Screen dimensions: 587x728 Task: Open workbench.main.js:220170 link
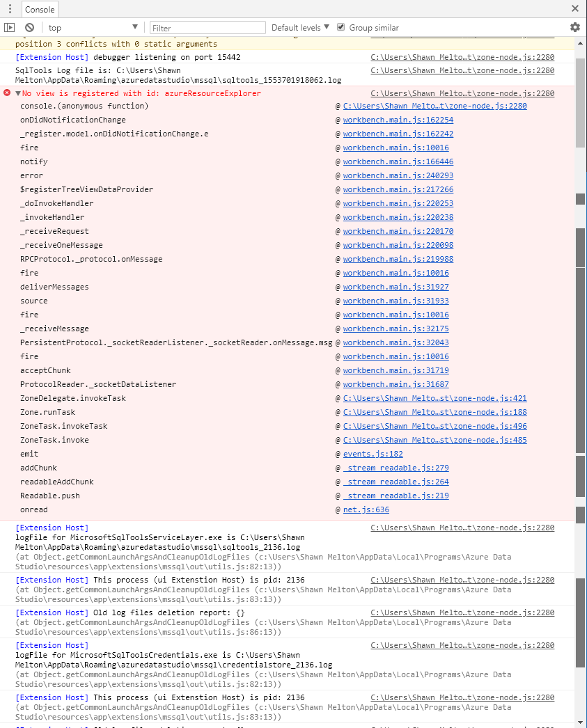coord(398,231)
